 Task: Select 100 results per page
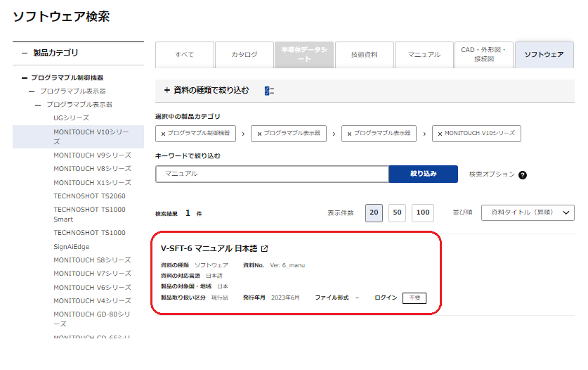pos(422,213)
